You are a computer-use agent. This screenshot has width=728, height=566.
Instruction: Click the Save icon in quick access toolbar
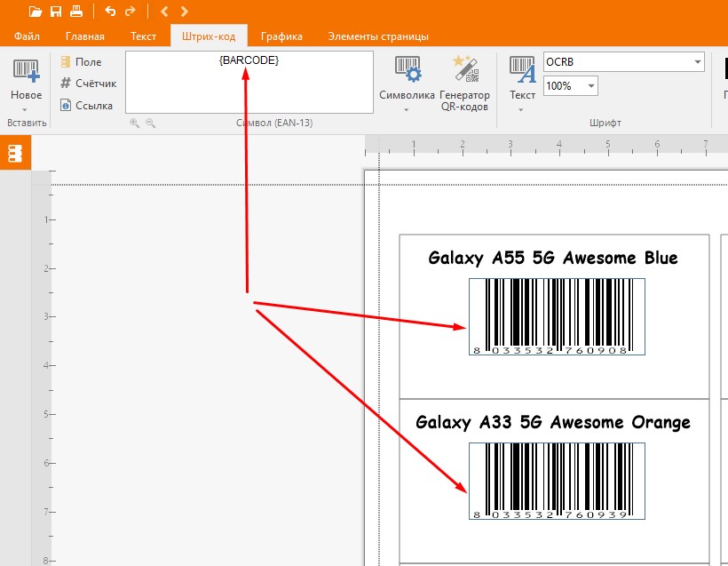point(56,12)
